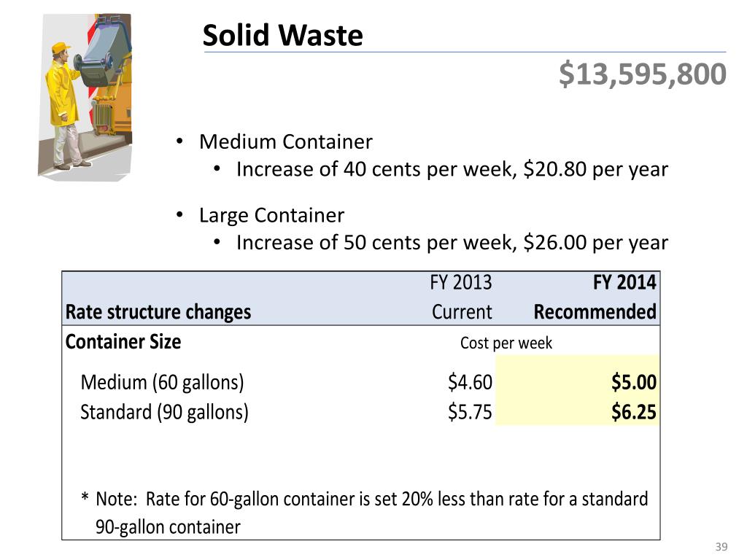
Task: Click the 50 cents per week sub-bullet
Action: pyautogui.click(x=452, y=242)
